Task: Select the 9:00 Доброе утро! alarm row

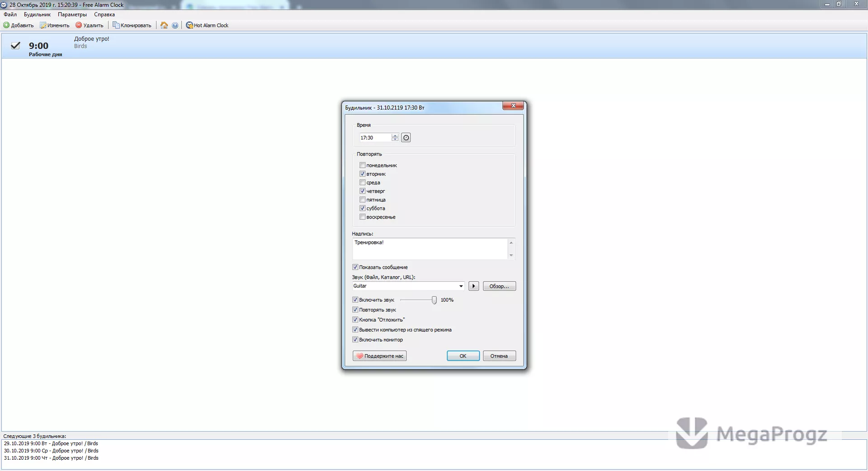Action: (434, 45)
